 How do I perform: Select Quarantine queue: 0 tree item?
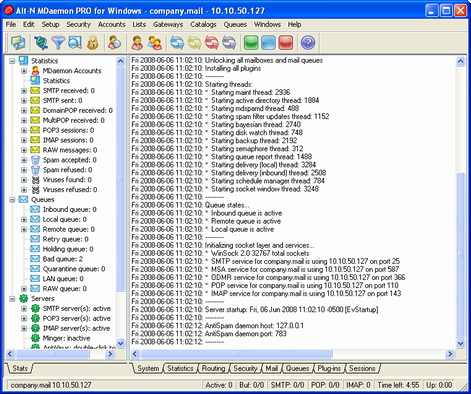[x=74, y=269]
